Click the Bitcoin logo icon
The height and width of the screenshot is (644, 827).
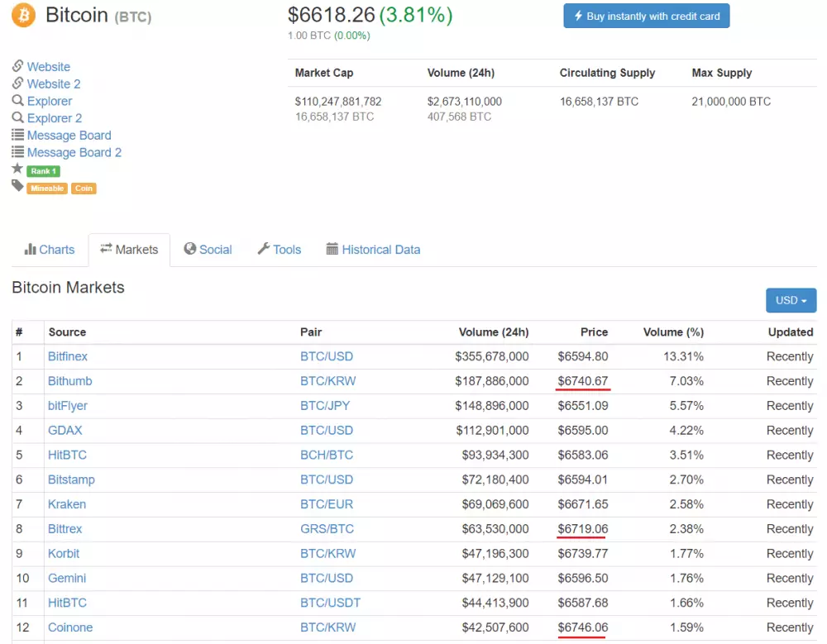tap(22, 15)
